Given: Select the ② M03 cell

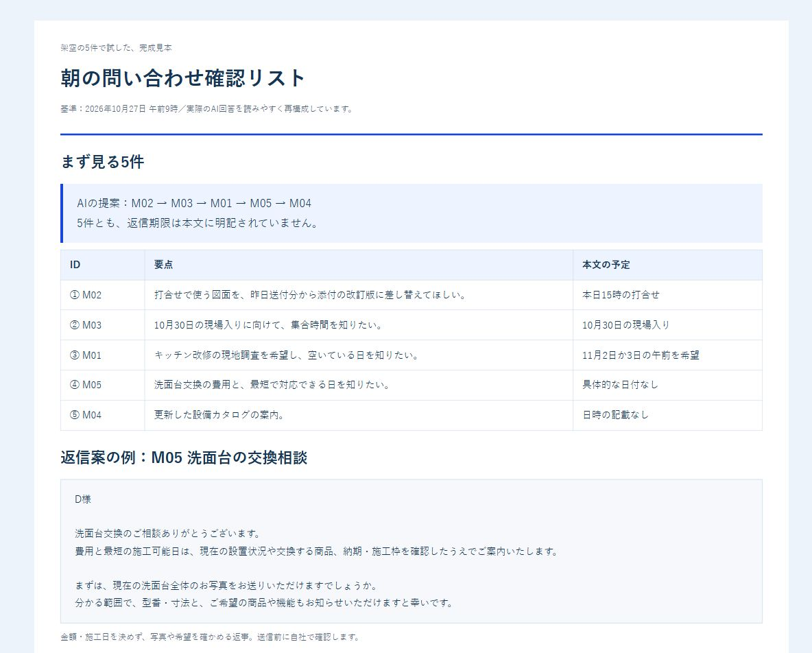Looking at the screenshot, I should coord(103,325).
